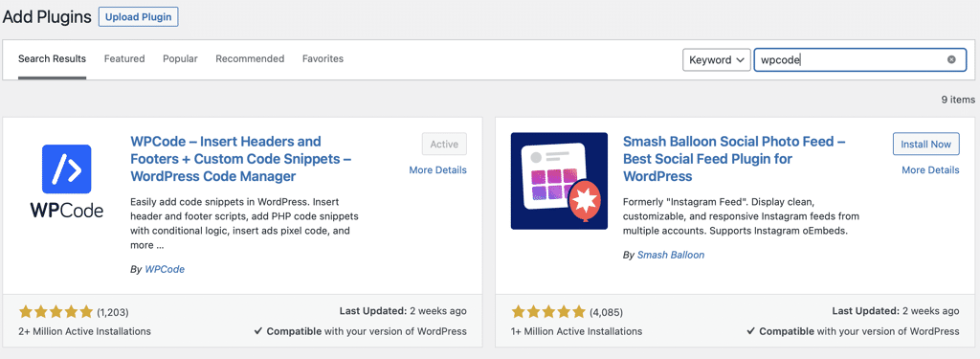Click 1+ Million Active Installations text
Screen dimensions: 980x359
pyautogui.click(x=576, y=331)
